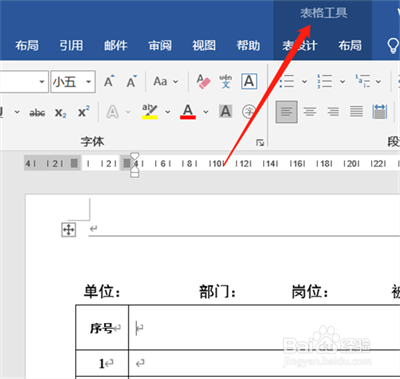The height and width of the screenshot is (379, 400).
Task: Switch to 帮助 ribbon tab
Action: tap(248, 45)
